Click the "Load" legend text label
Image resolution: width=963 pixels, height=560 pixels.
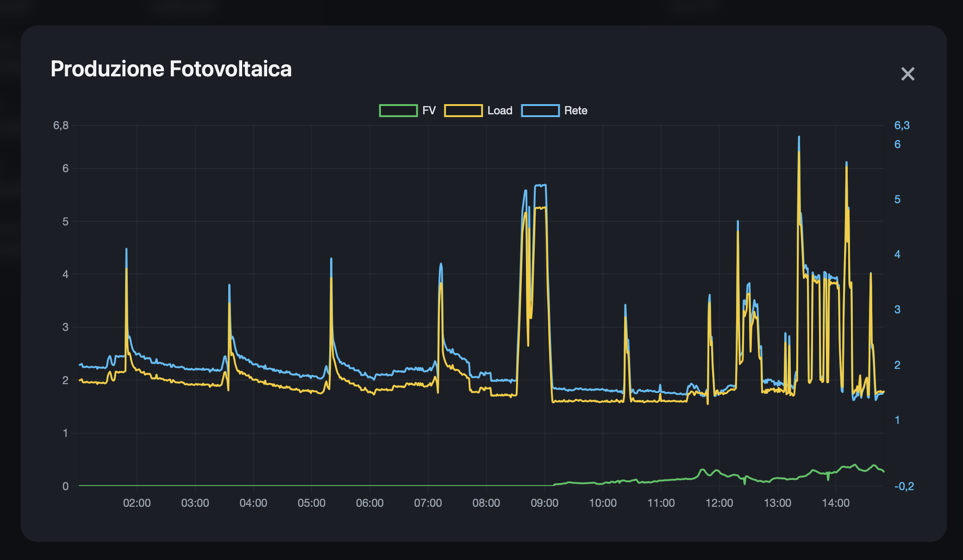[500, 111]
